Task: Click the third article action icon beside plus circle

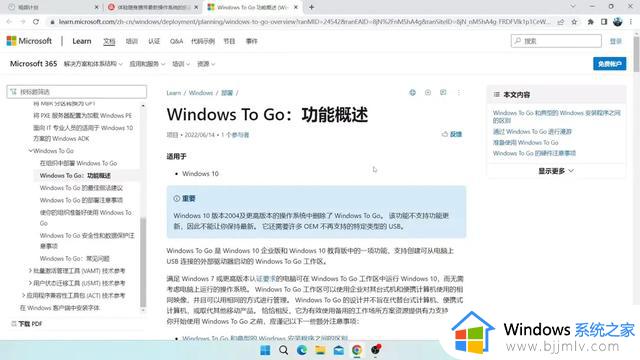Action: 443,93
